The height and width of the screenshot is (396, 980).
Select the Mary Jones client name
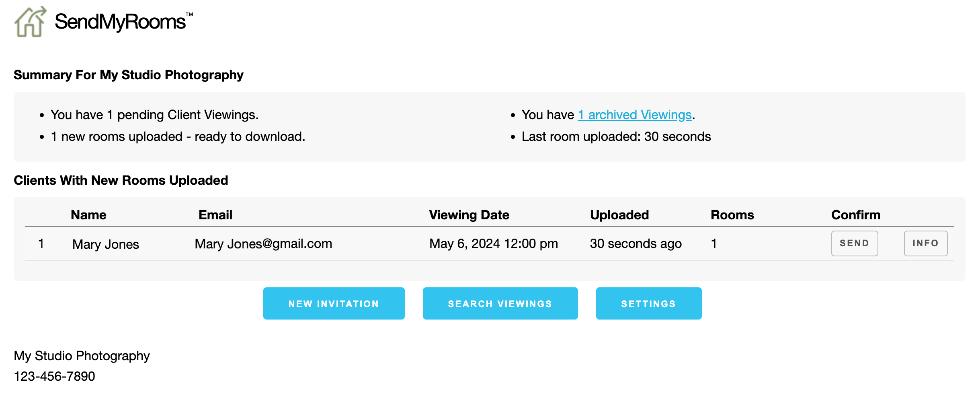click(106, 244)
